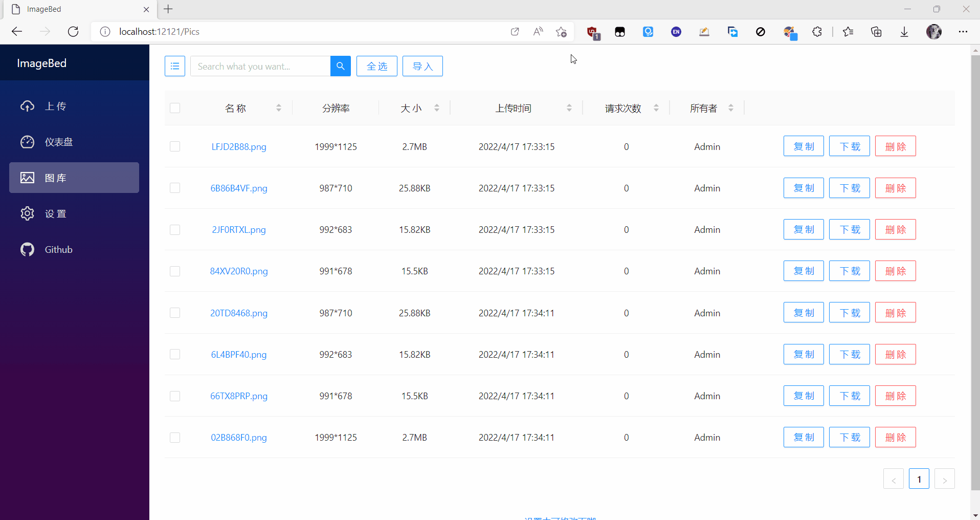Click the search magnifier button
The height and width of the screenshot is (520, 980).
coord(340,66)
